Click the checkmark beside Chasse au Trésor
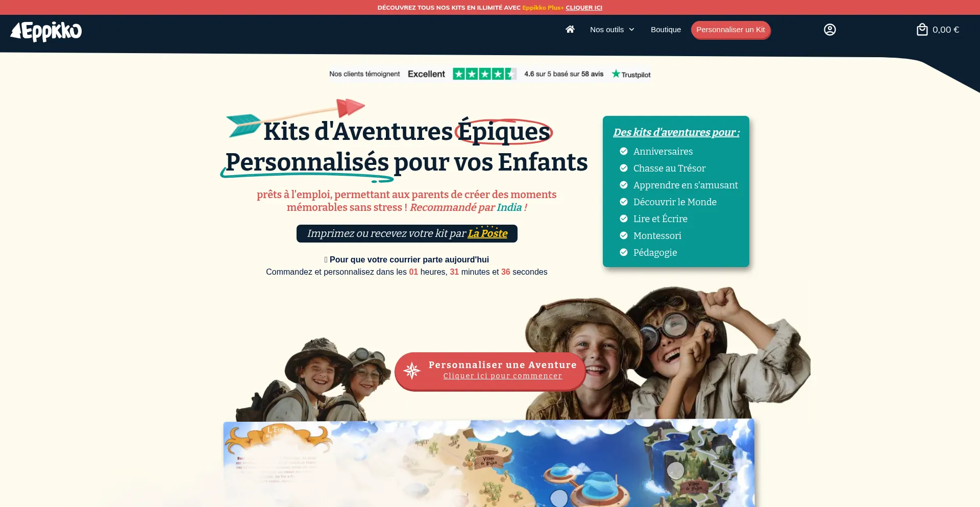980x507 pixels. click(x=623, y=168)
